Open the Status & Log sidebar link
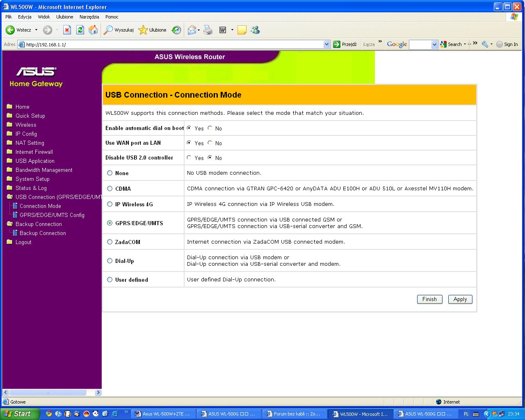525x420 pixels. tap(31, 188)
